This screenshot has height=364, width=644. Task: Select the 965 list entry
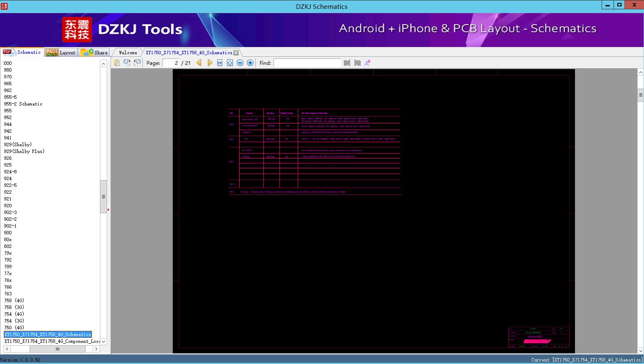pyautogui.click(x=8, y=83)
